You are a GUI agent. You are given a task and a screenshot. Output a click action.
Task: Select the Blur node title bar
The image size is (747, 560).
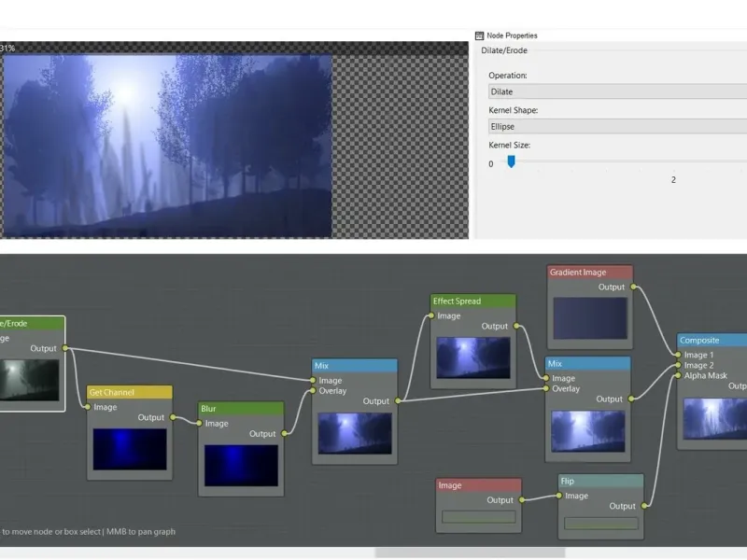coord(241,409)
